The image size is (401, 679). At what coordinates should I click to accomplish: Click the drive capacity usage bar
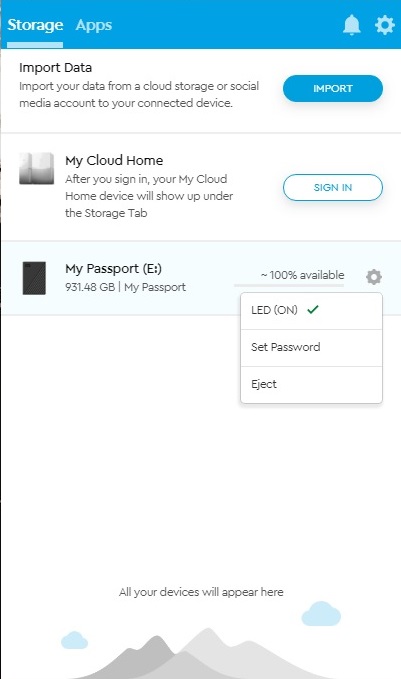[x=289, y=285]
